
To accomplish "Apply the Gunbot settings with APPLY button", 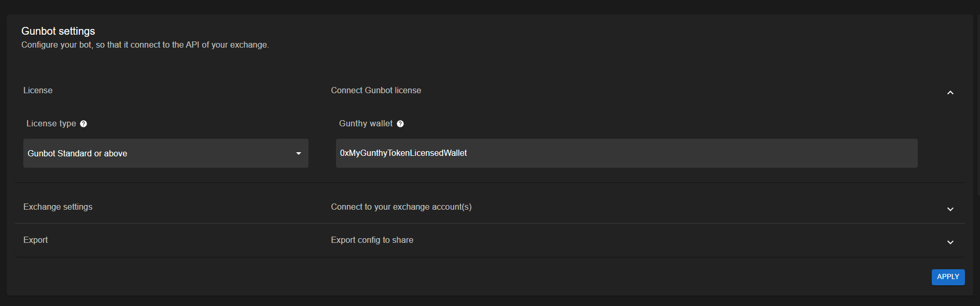I will pyautogui.click(x=948, y=277).
